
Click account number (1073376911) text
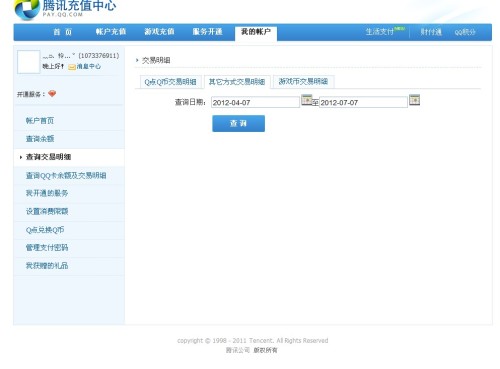[x=99, y=56]
